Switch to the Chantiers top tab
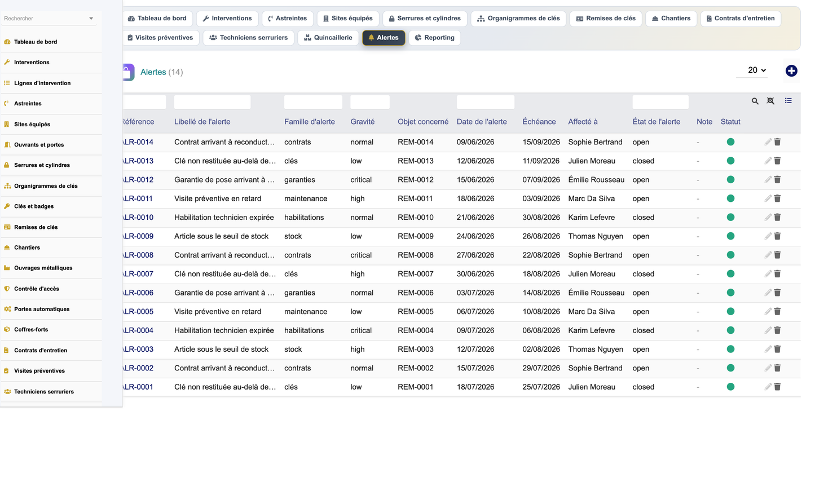Viewport: 815px width, 504px height. tap(671, 19)
